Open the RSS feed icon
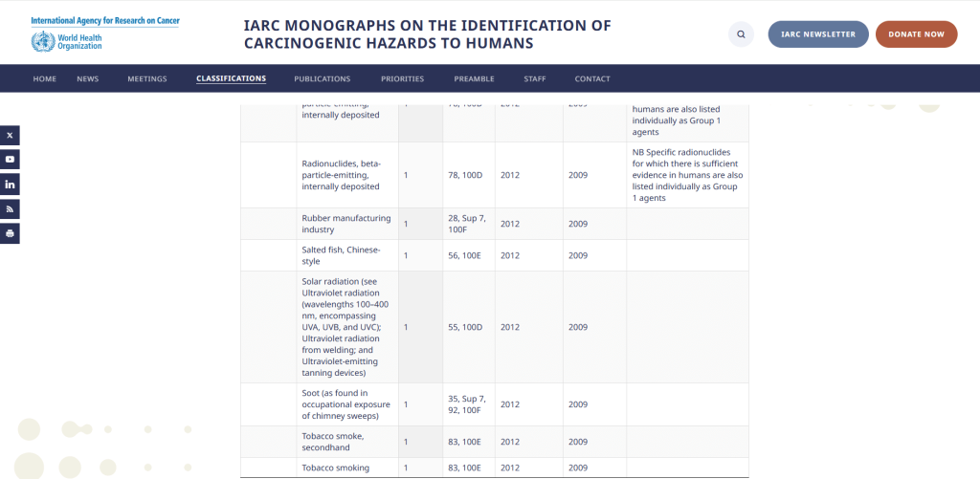980x479 pixels. click(x=10, y=208)
